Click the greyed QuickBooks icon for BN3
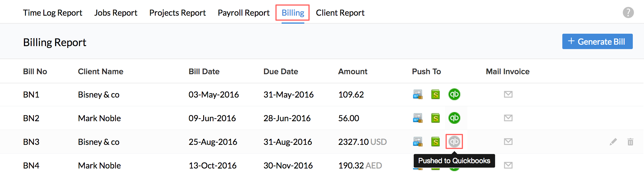The height and width of the screenshot is (175, 644). point(454,142)
